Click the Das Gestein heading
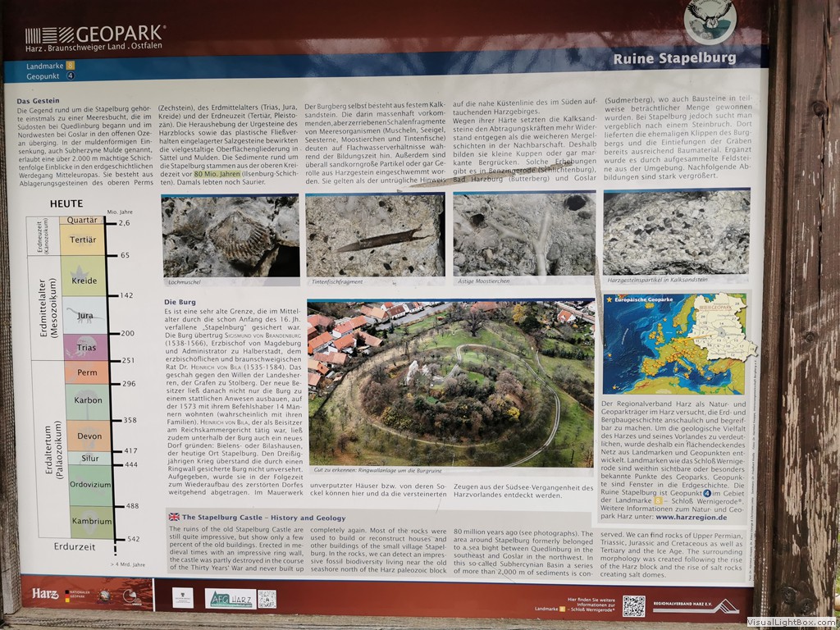 (x=38, y=100)
